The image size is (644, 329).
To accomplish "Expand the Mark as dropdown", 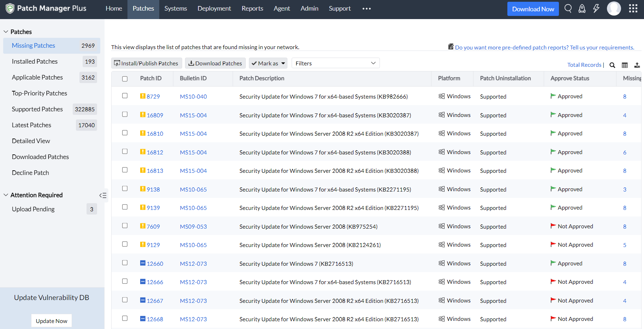I will pyautogui.click(x=268, y=63).
